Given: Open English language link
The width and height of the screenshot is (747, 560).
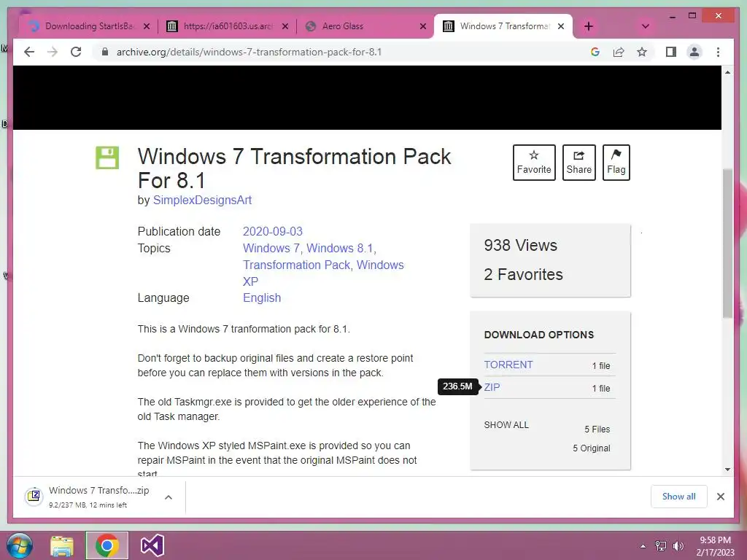Looking at the screenshot, I should 262,297.
